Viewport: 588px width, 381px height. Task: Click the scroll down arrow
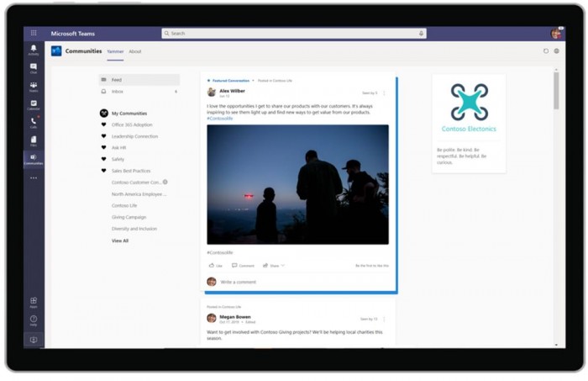tap(556, 345)
